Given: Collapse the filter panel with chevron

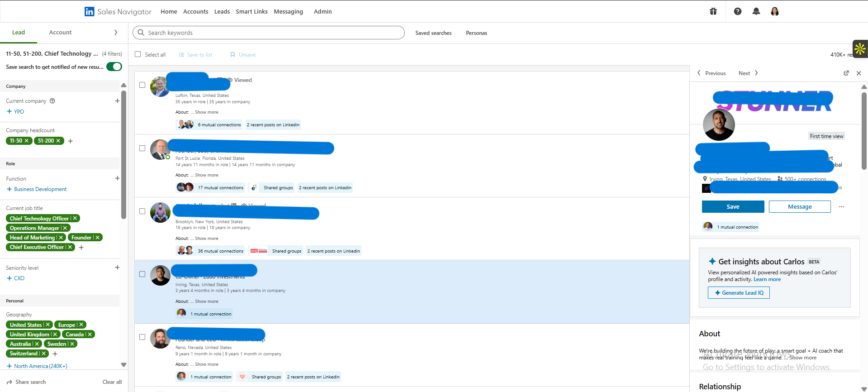Looking at the screenshot, I should tap(116, 33).
